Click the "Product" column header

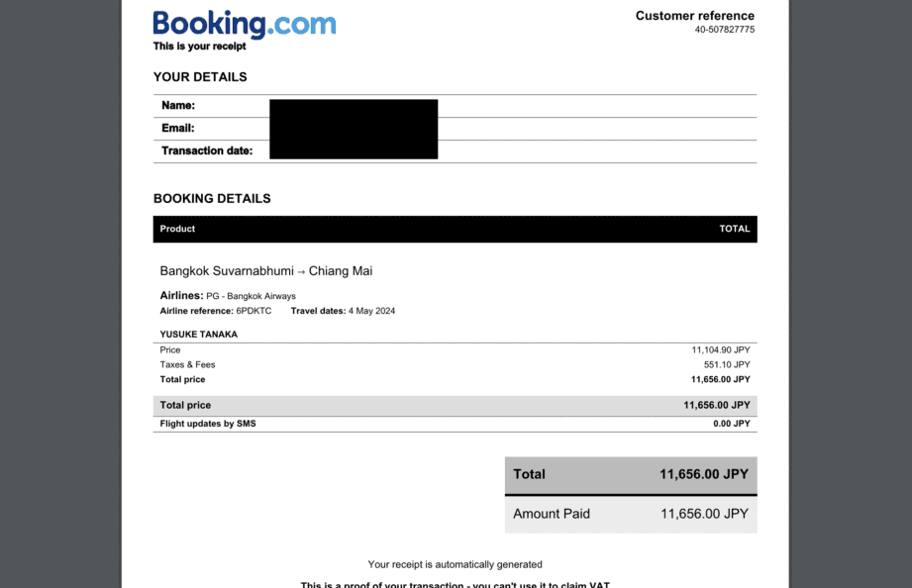click(177, 229)
